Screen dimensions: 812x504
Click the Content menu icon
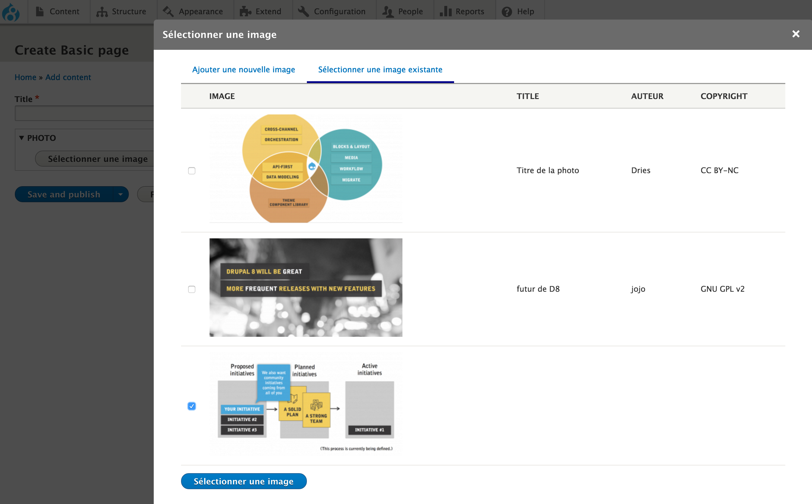pos(39,10)
